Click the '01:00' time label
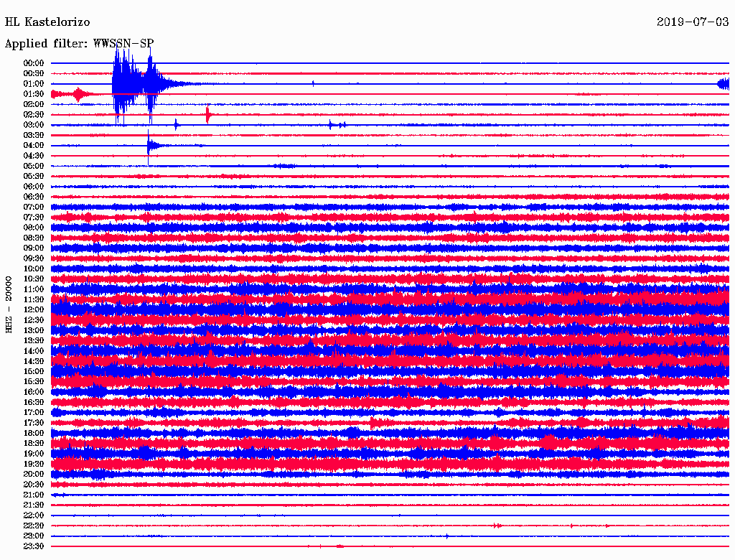Viewport: 735px width, 560px height. tap(34, 84)
